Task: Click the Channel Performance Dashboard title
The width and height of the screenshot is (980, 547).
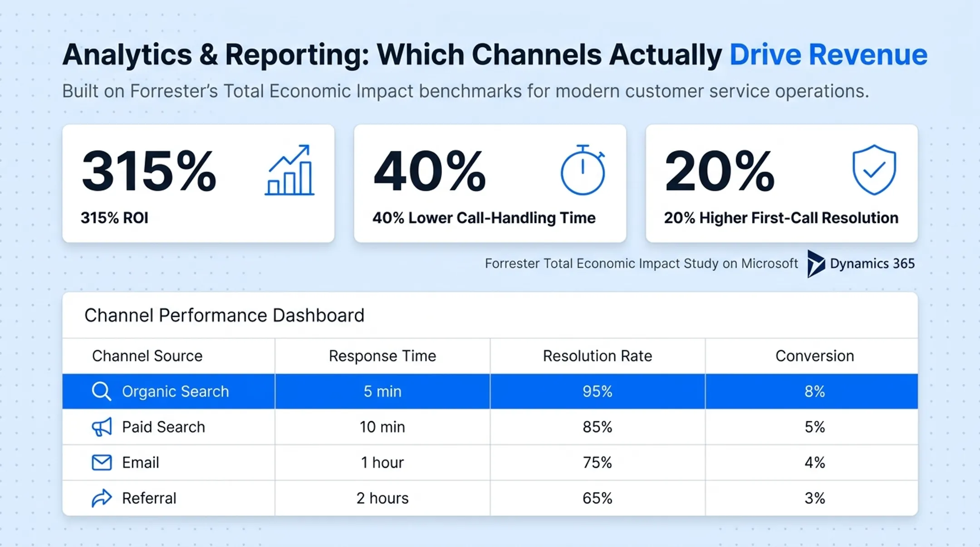Action: tap(224, 315)
